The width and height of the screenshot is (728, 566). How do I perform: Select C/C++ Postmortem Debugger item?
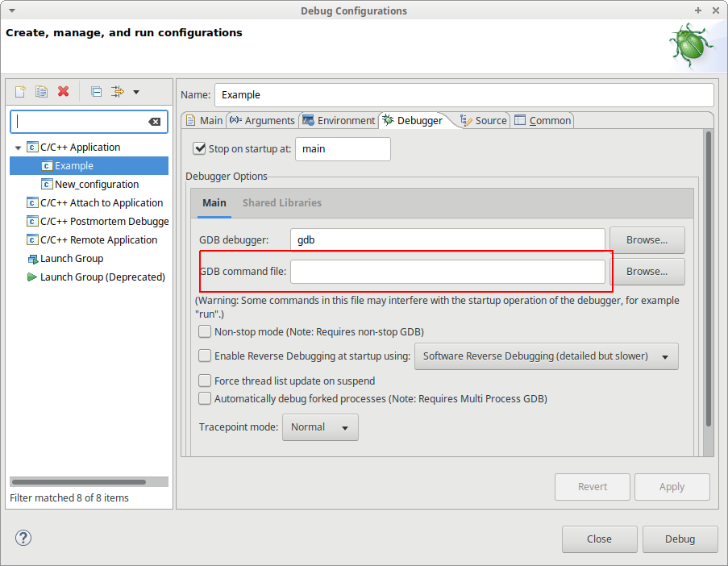[x=105, y=222]
